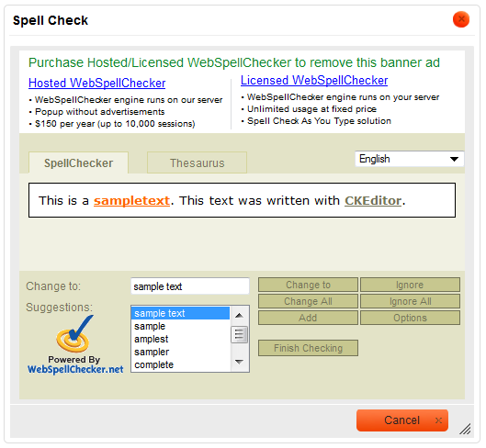Image resolution: width=486 pixels, height=448 pixels.
Task: Select the suggestion 'amplest' from the list
Action: 152,339
